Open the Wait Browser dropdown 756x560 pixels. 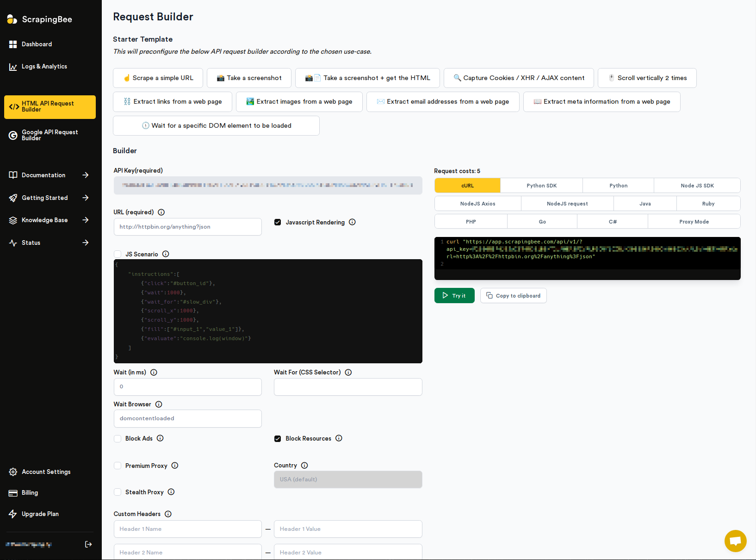(188, 418)
